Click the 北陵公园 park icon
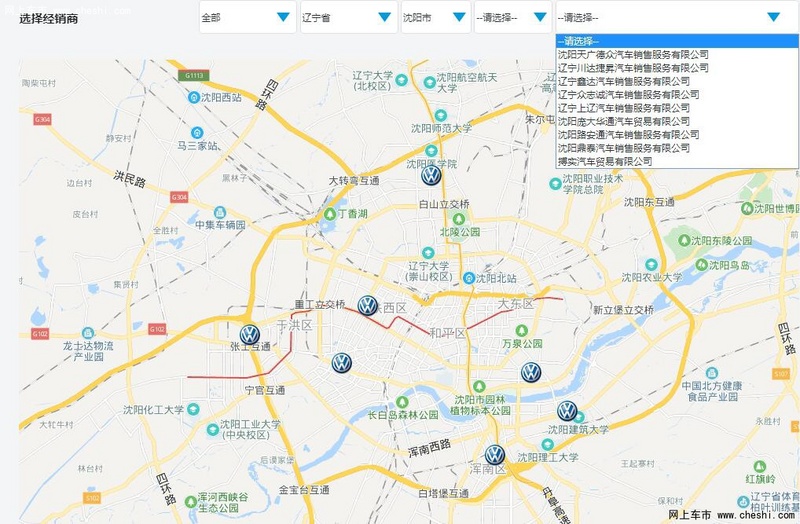 pos(459,219)
